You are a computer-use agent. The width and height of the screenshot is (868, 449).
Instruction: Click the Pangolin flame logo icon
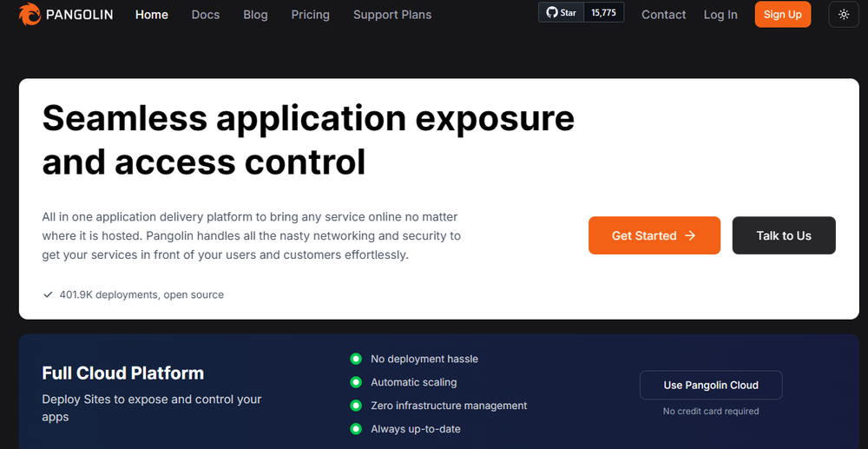point(29,15)
